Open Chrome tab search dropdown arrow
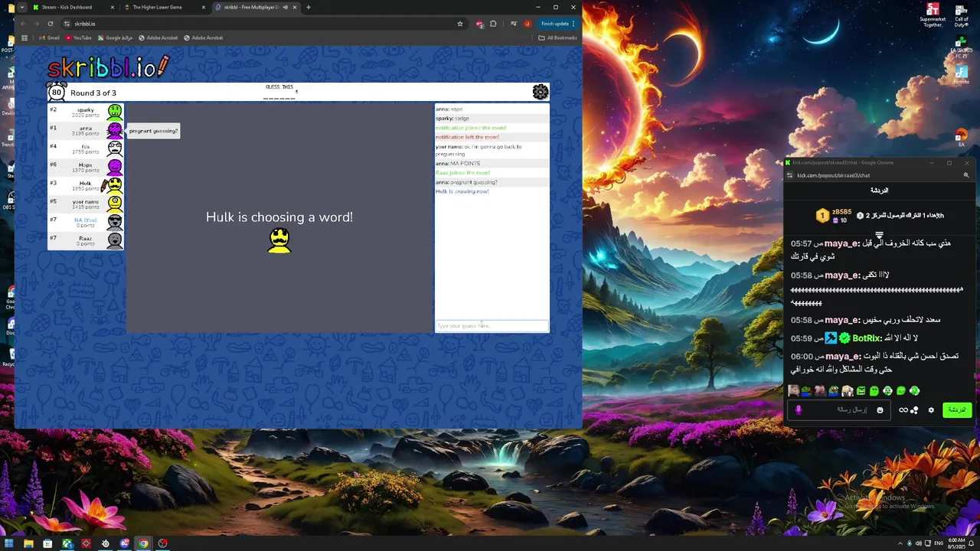 (x=21, y=7)
